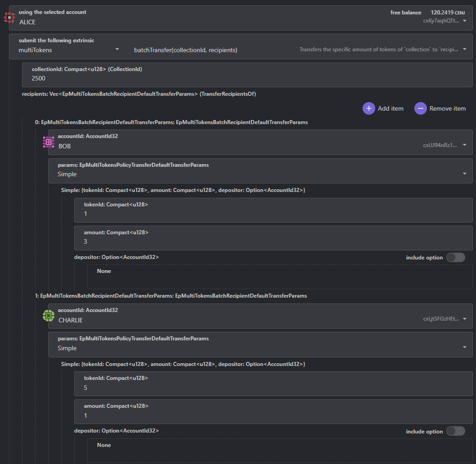Toggle include option for first depositor
Image resolution: width=476 pixels, height=464 pixels.
tap(455, 257)
